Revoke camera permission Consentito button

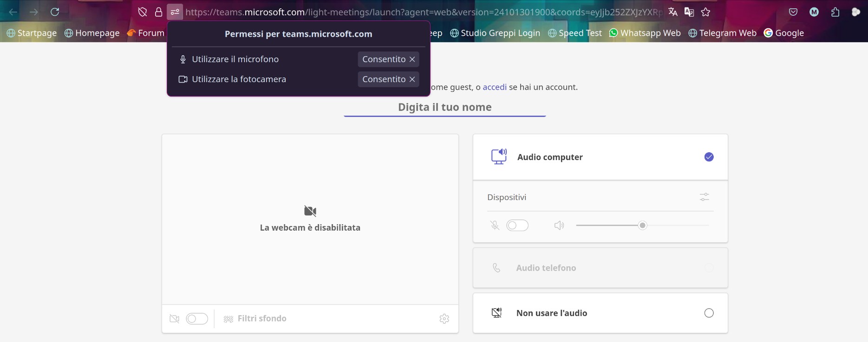pyautogui.click(x=388, y=79)
